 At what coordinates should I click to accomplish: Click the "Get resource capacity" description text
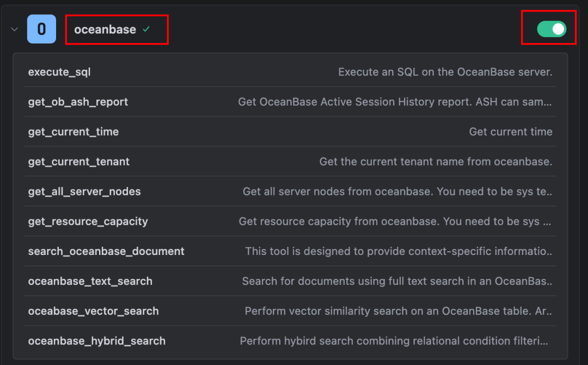tap(395, 221)
